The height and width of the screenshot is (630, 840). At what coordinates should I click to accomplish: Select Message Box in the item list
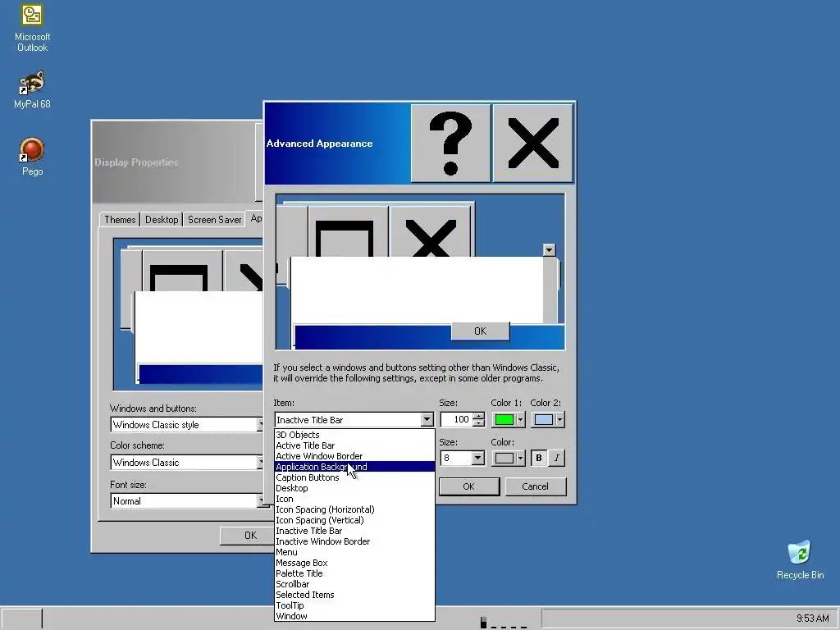tap(354, 563)
